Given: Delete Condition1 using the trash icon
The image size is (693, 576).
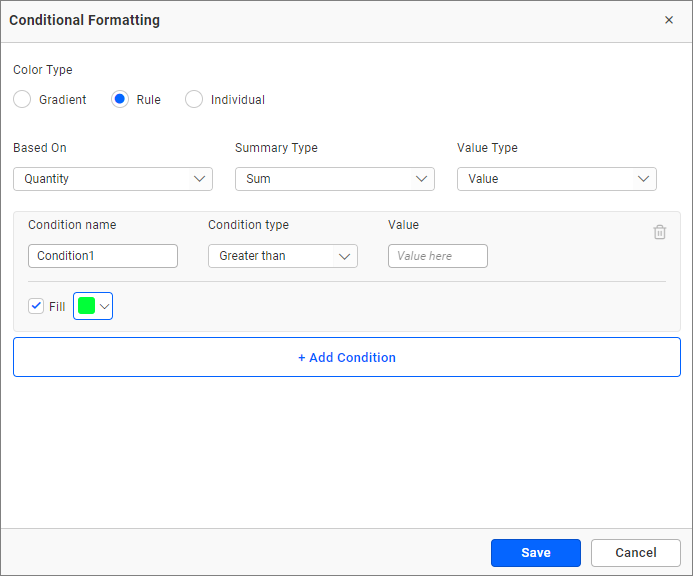Looking at the screenshot, I should (x=660, y=232).
